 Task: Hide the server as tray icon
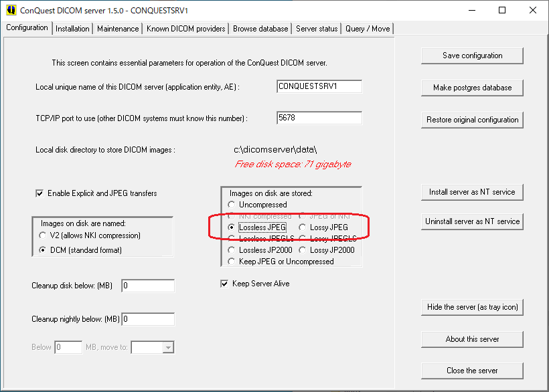tap(472, 307)
